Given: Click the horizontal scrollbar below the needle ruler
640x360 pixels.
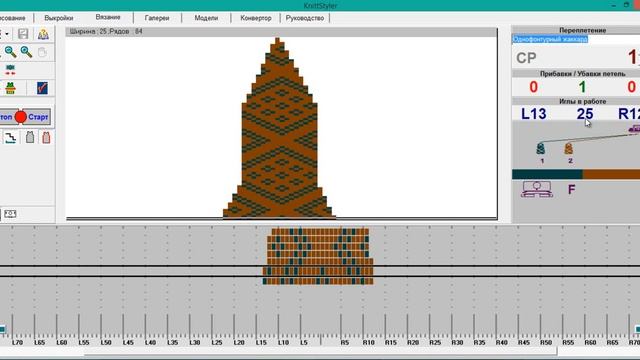Looking at the screenshot, I should tap(320, 352).
